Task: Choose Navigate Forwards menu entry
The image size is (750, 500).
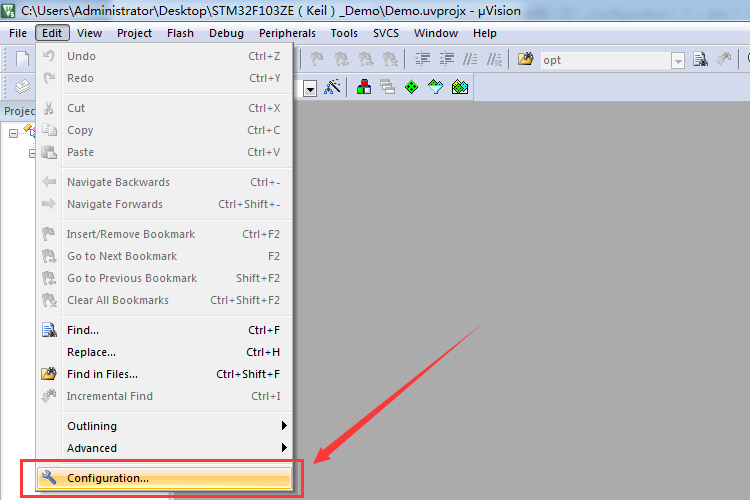Action: 165,204
